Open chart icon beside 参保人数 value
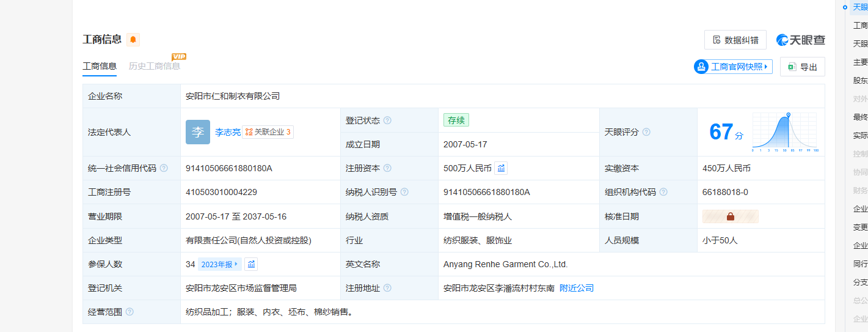The image size is (868, 332). (251, 264)
